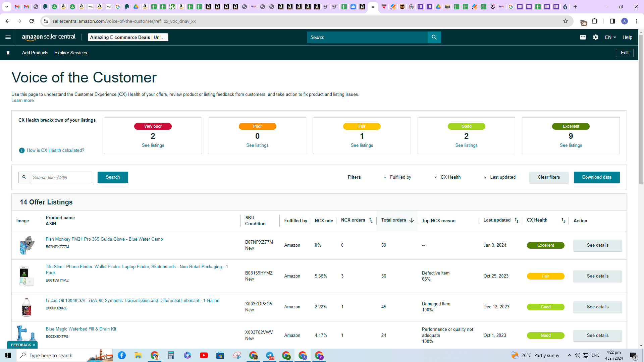Open YouTube from the taskbar
This screenshot has width=644, height=362.
[204, 355]
